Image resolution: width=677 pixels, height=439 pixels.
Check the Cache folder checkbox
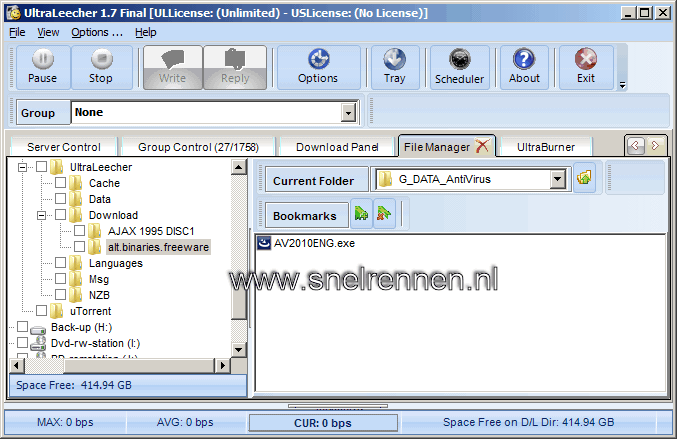[x=60, y=182]
